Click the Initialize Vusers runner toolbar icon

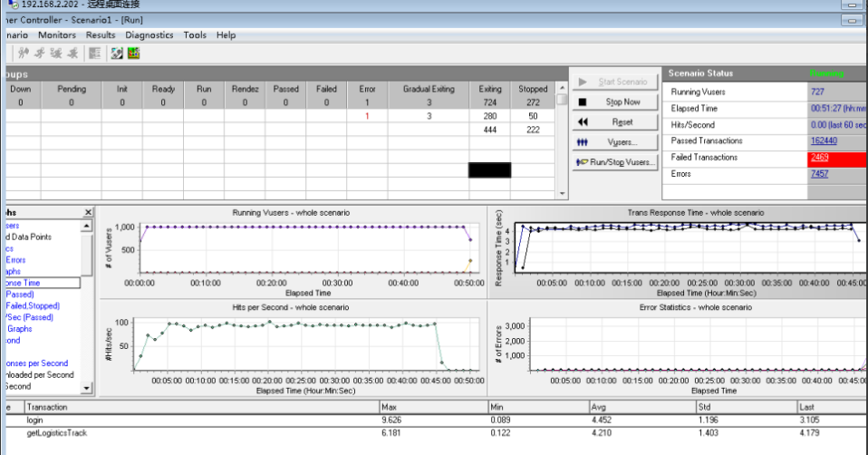pyautogui.click(x=23, y=53)
